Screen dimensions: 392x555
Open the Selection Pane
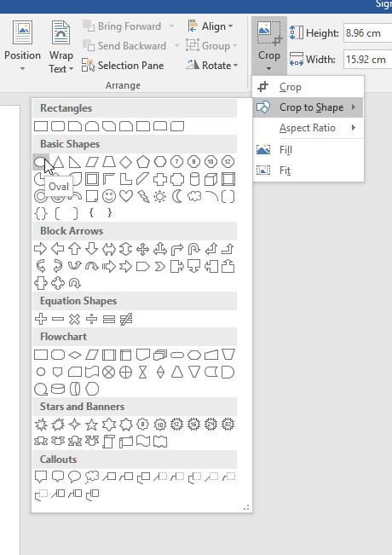(x=123, y=66)
